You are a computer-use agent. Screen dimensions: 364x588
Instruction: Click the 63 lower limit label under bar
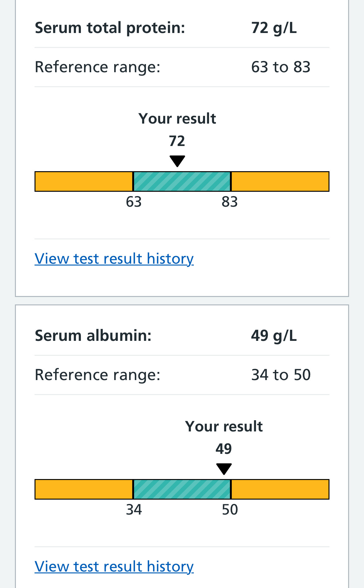(134, 202)
